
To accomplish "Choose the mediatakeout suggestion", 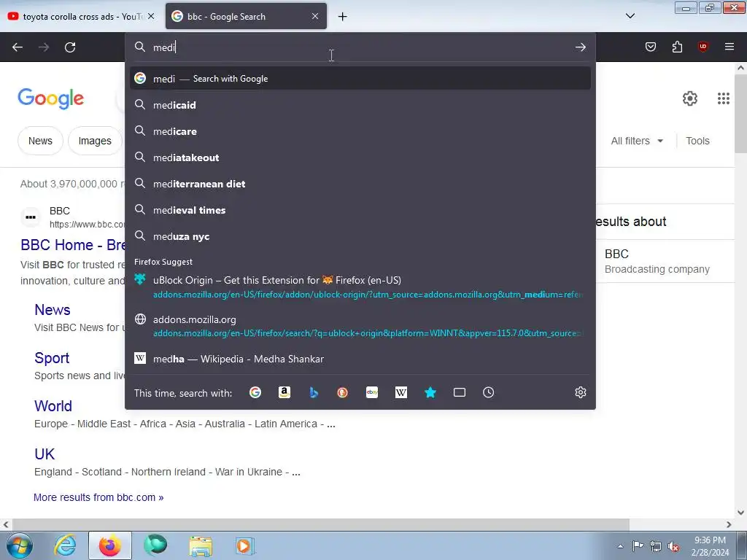I will pos(360,157).
